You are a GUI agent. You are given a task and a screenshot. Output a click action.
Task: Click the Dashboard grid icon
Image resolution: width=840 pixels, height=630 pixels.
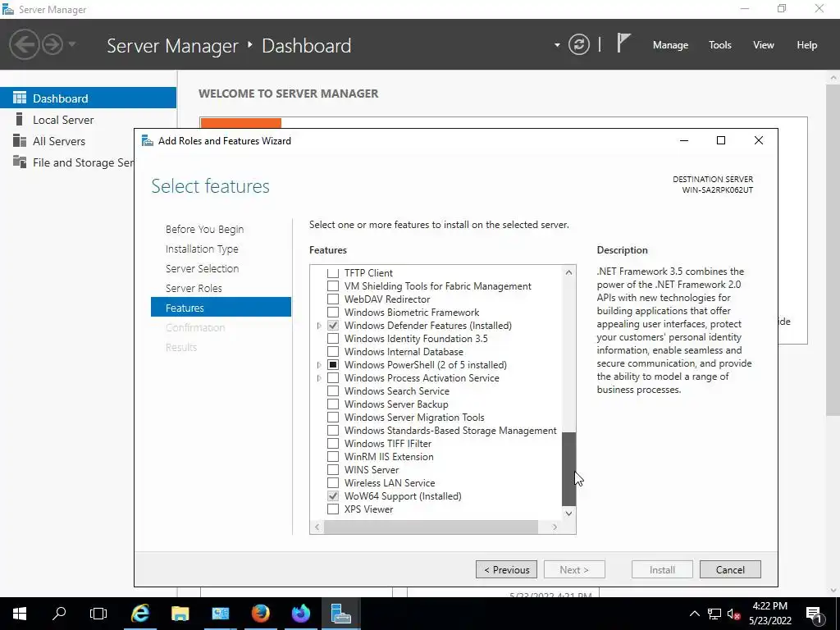click(x=20, y=98)
